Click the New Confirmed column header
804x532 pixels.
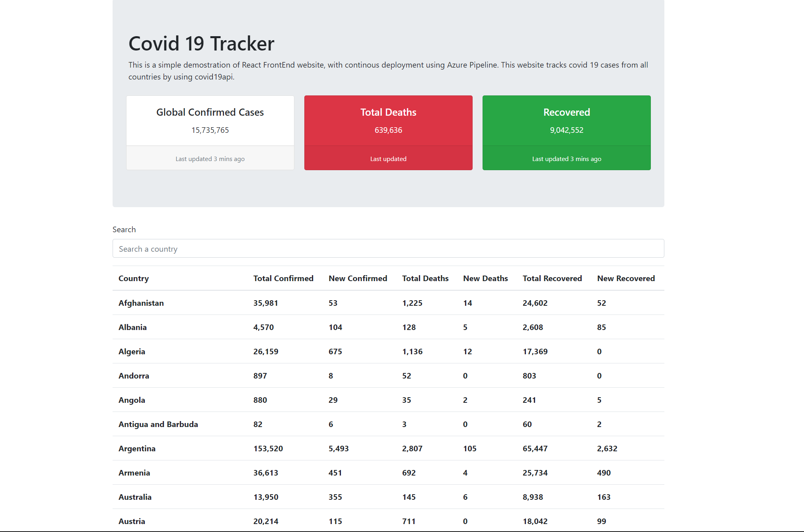pos(358,278)
